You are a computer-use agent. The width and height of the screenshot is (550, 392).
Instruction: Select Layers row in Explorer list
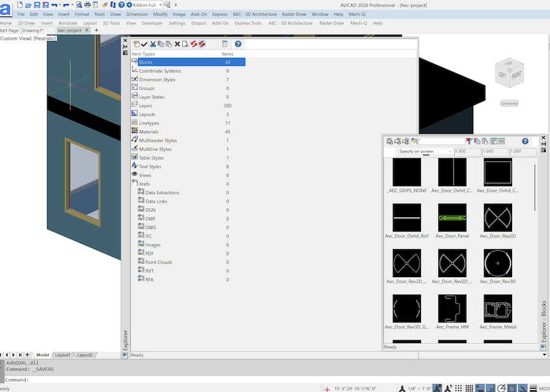[145, 106]
